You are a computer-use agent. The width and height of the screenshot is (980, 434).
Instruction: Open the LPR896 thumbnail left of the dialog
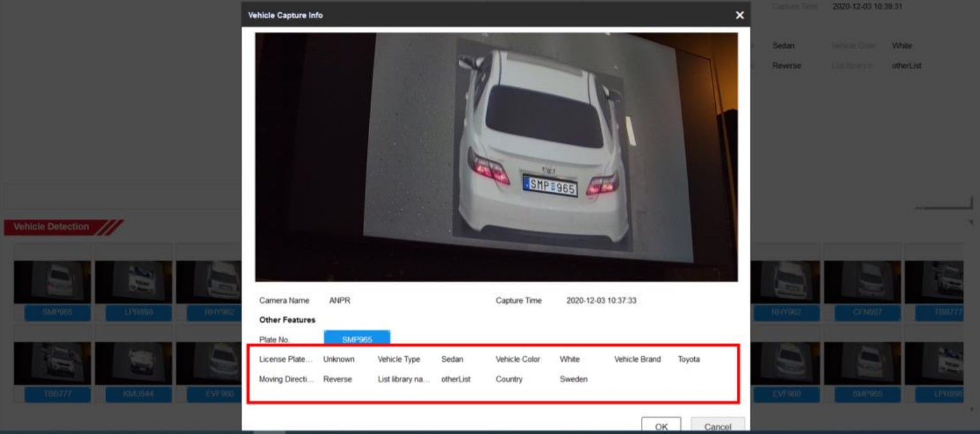(133, 282)
